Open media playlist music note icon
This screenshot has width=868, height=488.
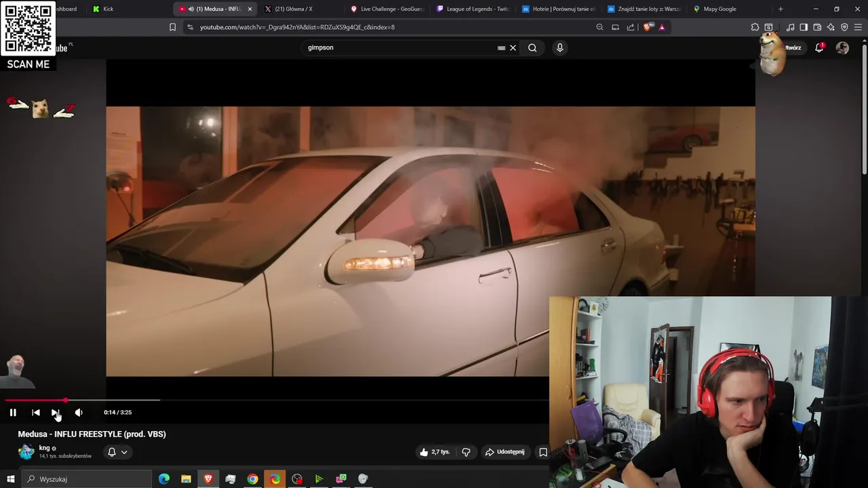[790, 27]
